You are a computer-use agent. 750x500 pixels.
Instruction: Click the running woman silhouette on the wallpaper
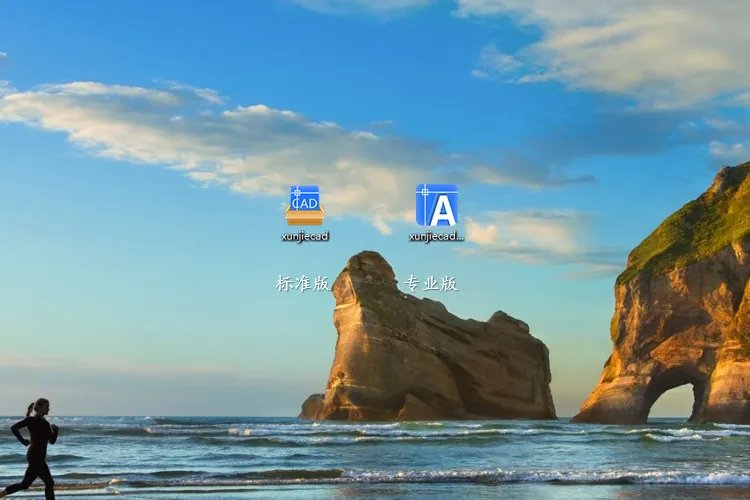pyautogui.click(x=35, y=445)
